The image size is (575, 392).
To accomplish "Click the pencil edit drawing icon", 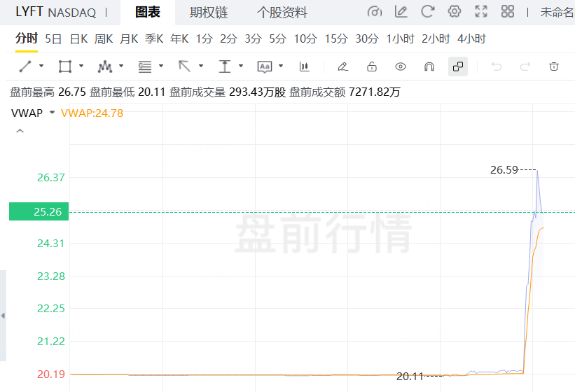I will (x=343, y=66).
